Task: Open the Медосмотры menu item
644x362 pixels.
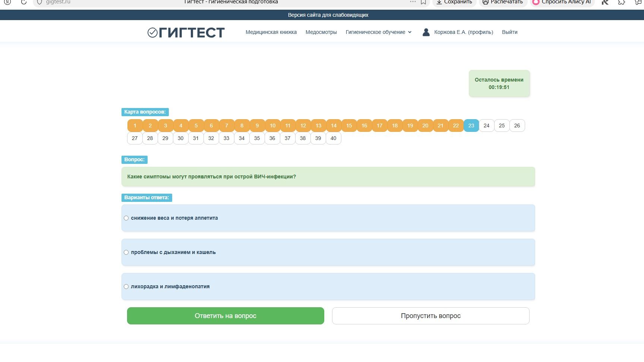Action: pyautogui.click(x=321, y=32)
